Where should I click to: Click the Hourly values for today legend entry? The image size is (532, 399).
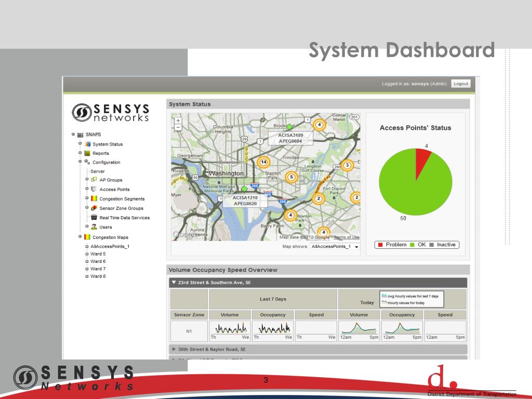[x=403, y=303]
